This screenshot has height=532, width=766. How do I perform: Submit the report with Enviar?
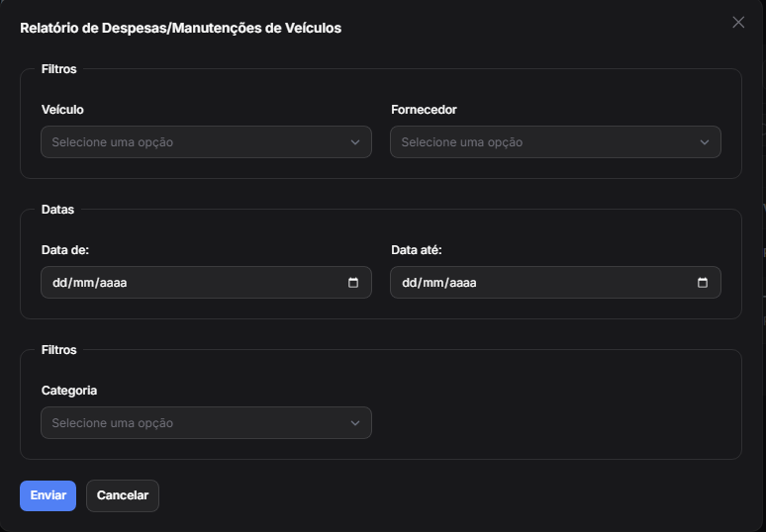pyautogui.click(x=48, y=495)
